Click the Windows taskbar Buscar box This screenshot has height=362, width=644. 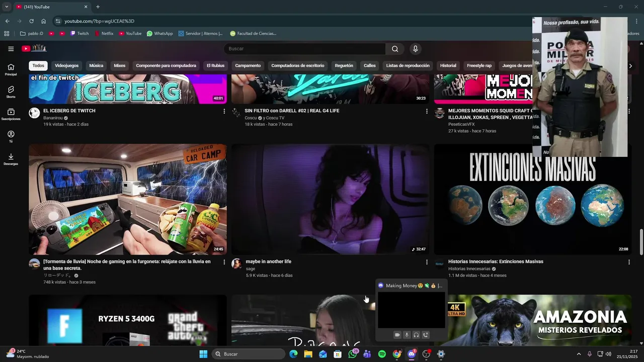click(x=249, y=354)
